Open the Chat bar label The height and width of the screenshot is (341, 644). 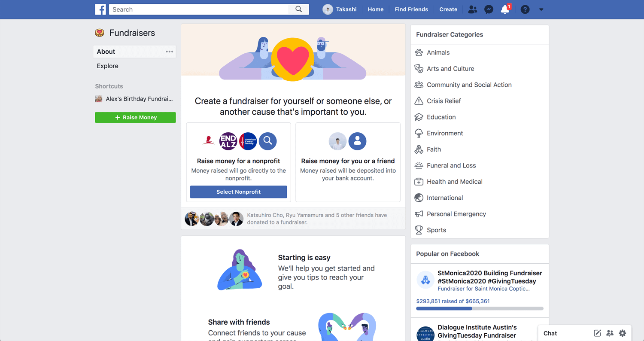click(550, 333)
